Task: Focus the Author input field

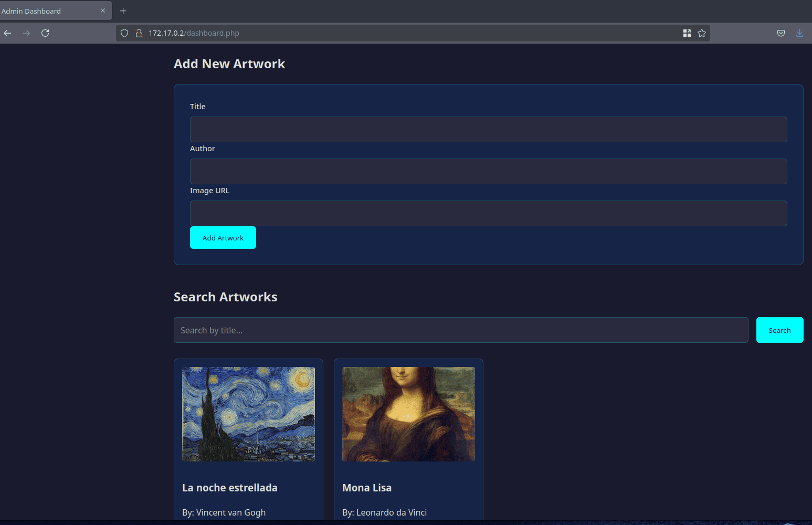Action: click(488, 171)
